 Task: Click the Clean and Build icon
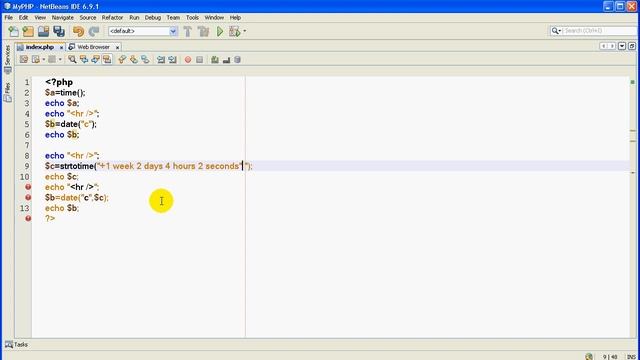click(203, 31)
